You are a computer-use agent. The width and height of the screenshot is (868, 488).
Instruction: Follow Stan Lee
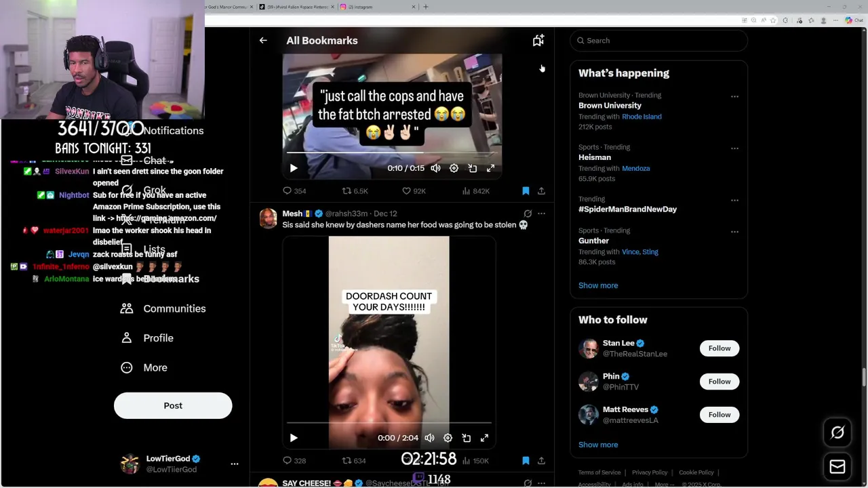click(x=719, y=348)
